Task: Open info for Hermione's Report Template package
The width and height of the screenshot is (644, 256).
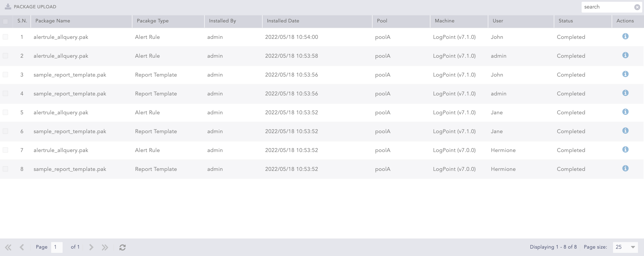Action: point(626,168)
